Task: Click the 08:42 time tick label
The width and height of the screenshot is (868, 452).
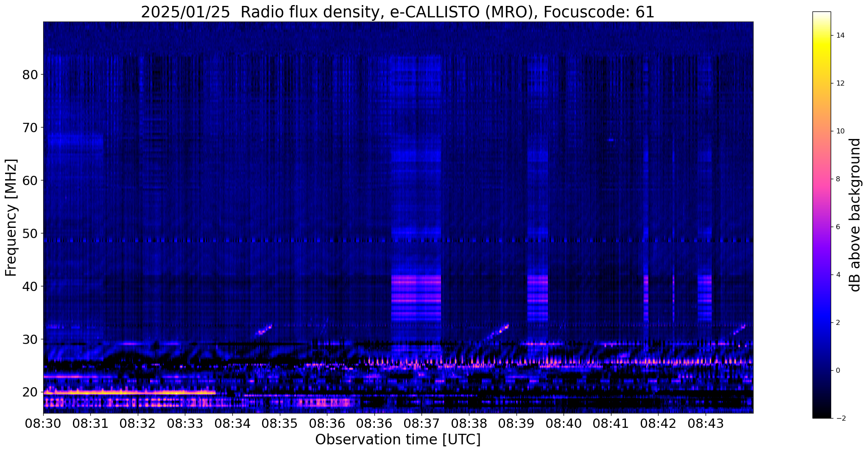Action: pos(658,424)
